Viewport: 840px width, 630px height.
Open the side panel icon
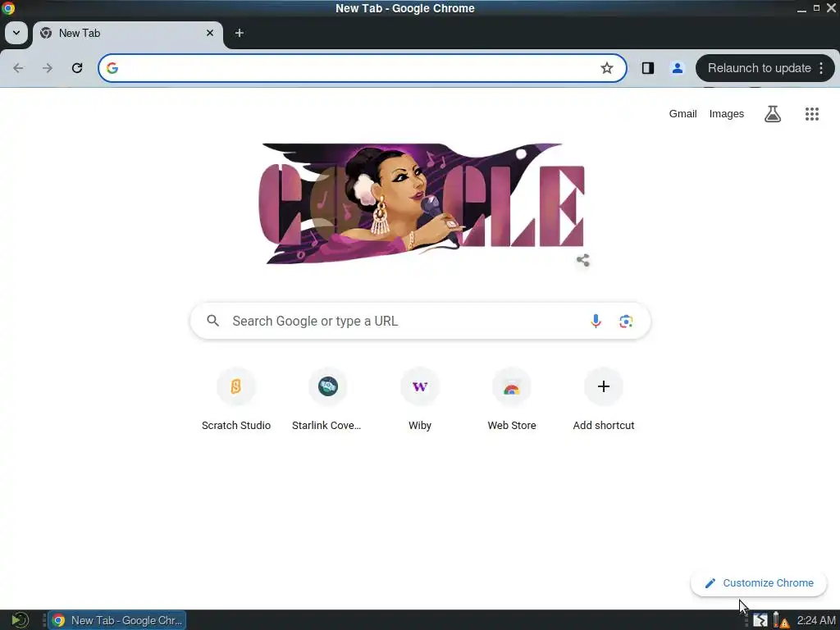point(648,68)
